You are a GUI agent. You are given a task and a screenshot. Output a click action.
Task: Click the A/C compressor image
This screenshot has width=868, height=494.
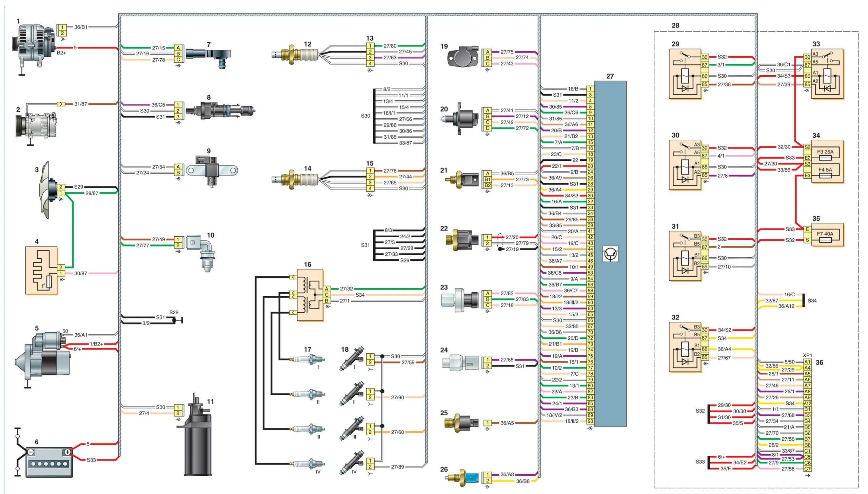click(37, 125)
